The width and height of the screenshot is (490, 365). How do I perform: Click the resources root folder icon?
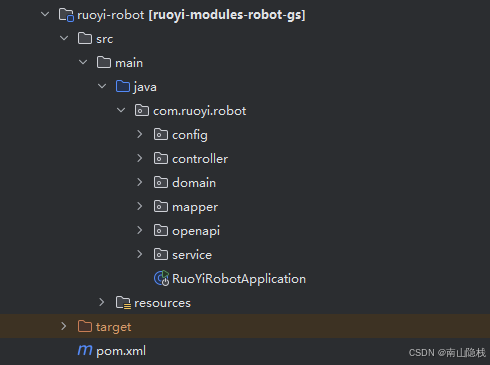click(x=123, y=303)
